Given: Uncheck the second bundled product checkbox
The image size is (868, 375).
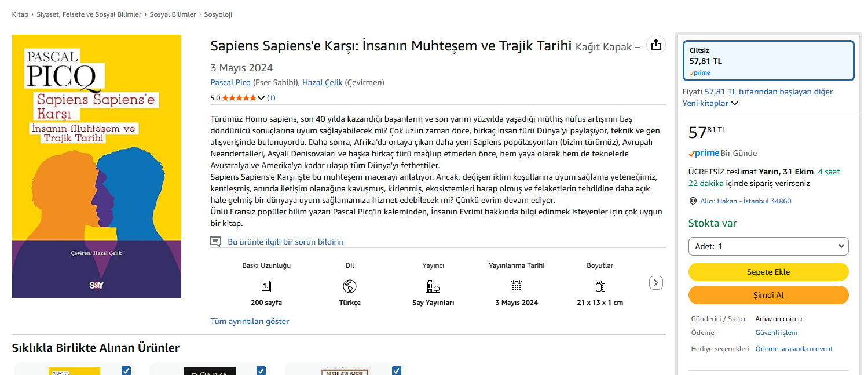Looking at the screenshot, I should click(x=261, y=370).
